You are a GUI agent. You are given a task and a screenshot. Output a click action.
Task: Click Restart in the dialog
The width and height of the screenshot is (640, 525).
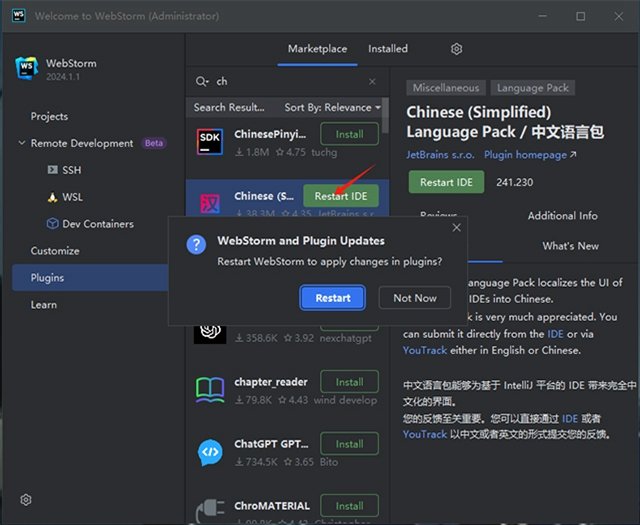pyautogui.click(x=333, y=298)
